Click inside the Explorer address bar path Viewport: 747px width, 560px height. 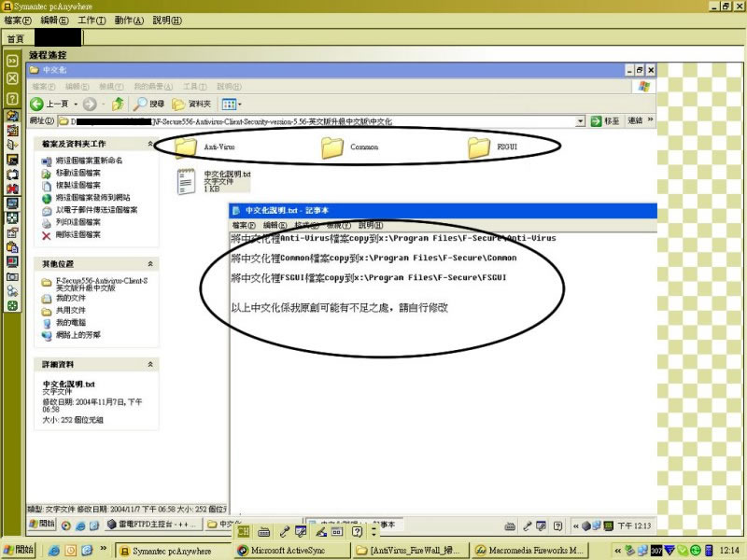317,121
